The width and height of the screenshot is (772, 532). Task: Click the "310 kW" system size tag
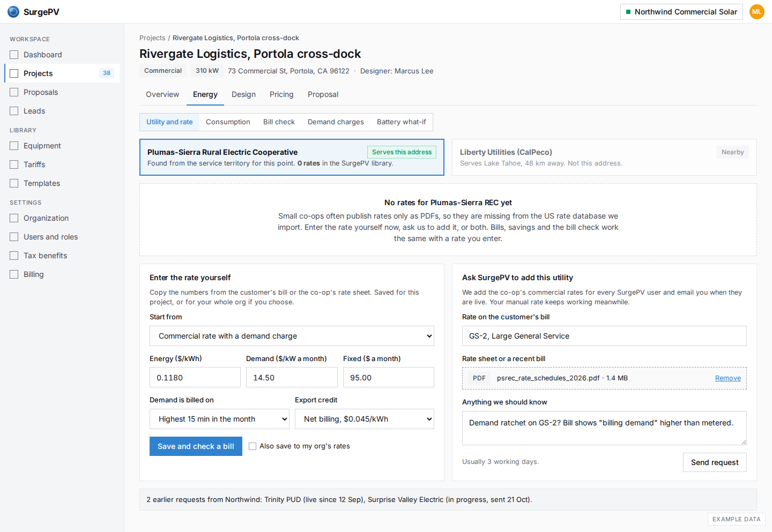(207, 71)
